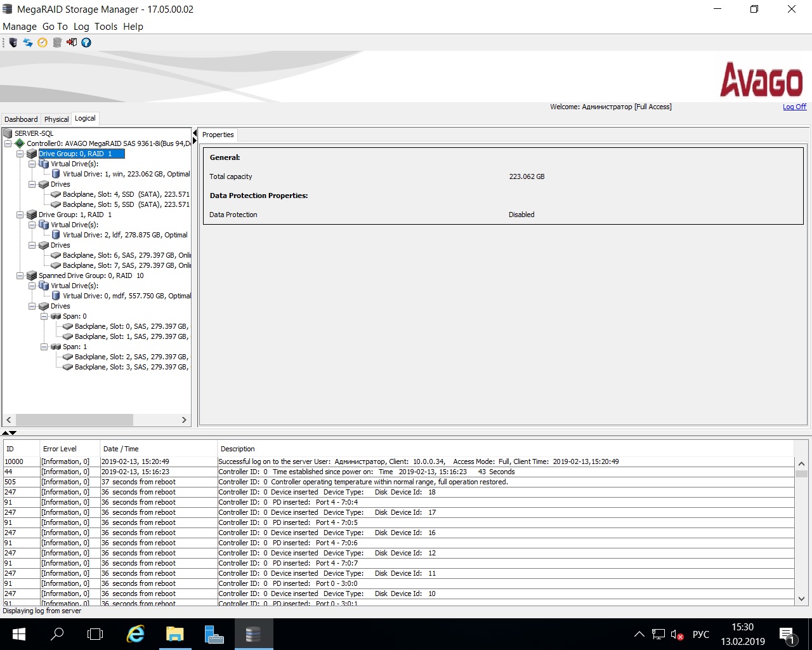Click the muted volume tray icon
The width and height of the screenshot is (812, 650).
point(677,634)
